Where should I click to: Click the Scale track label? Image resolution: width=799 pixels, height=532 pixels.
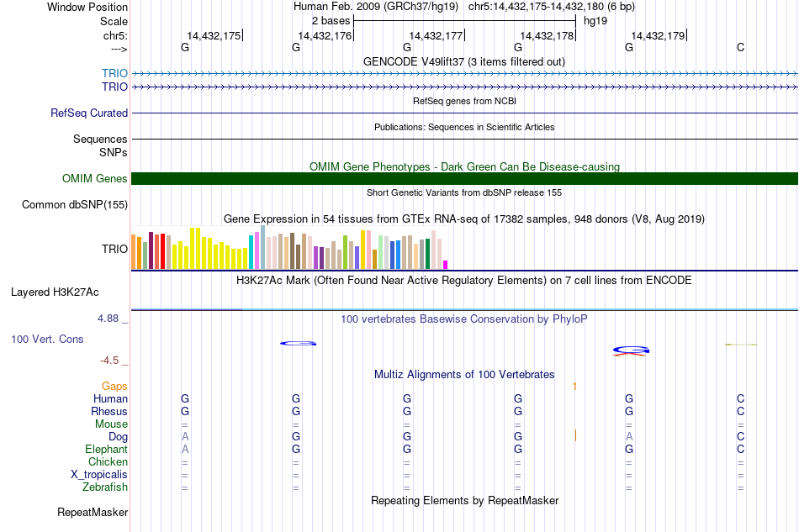point(114,21)
